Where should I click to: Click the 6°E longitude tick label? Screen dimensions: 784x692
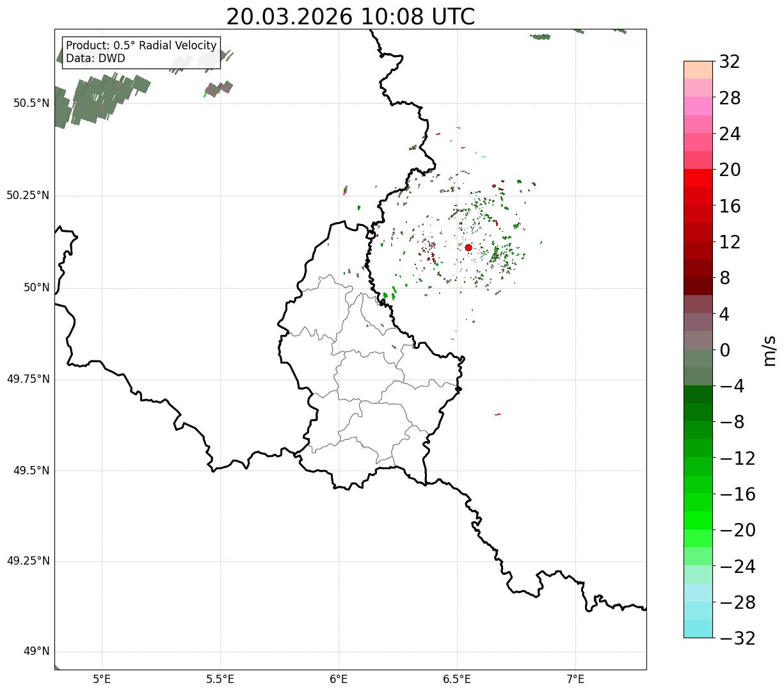(x=339, y=679)
